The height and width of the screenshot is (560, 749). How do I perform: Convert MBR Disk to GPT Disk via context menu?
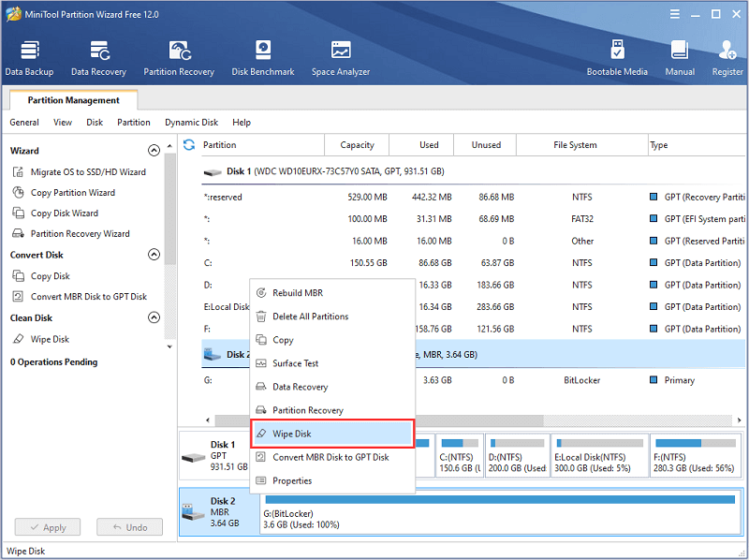tap(332, 457)
